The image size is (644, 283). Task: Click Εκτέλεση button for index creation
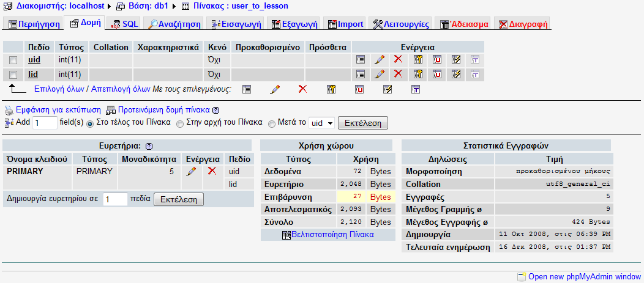coord(179,200)
